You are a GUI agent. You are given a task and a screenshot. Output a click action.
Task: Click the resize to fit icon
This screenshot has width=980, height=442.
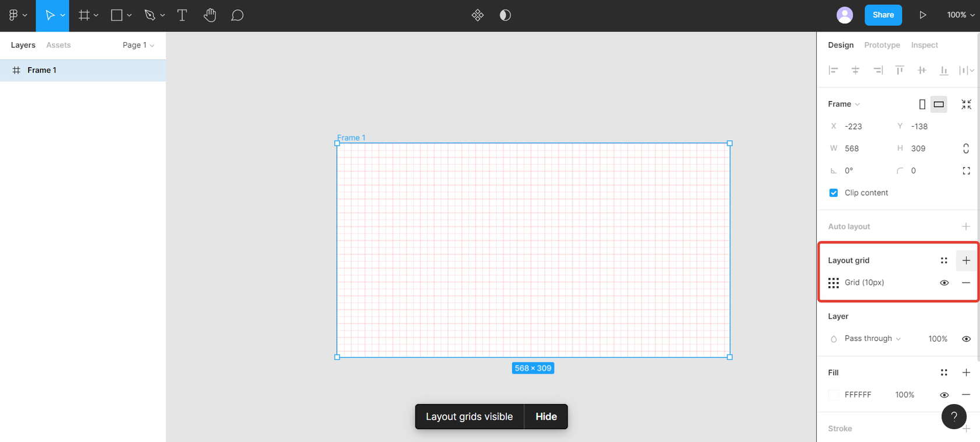(x=966, y=104)
